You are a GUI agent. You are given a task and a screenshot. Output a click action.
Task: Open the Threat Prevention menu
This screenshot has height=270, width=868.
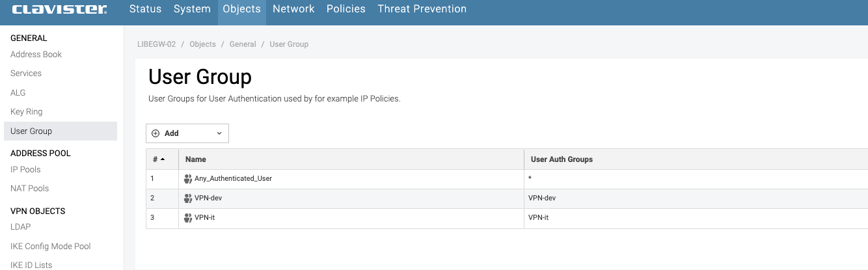coord(422,9)
